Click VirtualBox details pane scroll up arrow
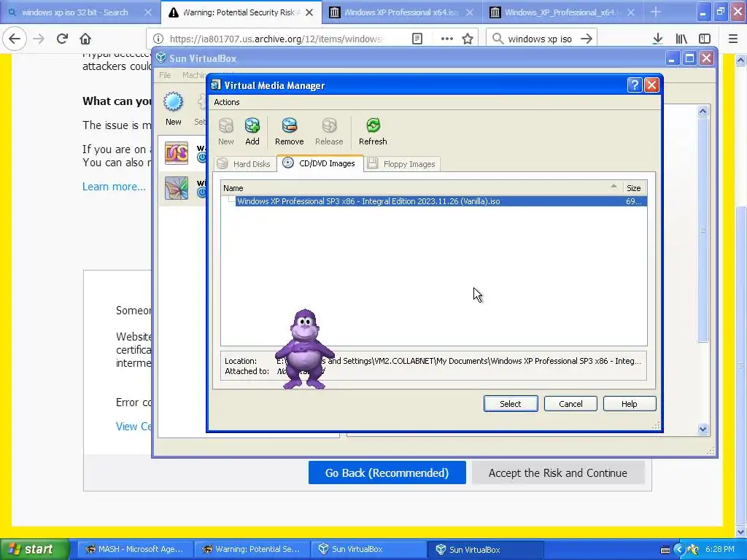The image size is (747, 560). tap(703, 112)
